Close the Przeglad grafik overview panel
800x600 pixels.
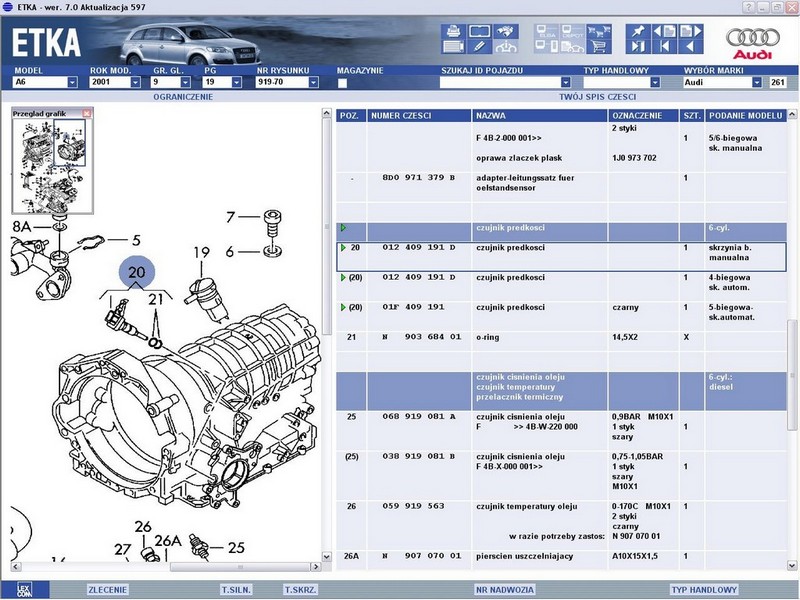coord(87,113)
